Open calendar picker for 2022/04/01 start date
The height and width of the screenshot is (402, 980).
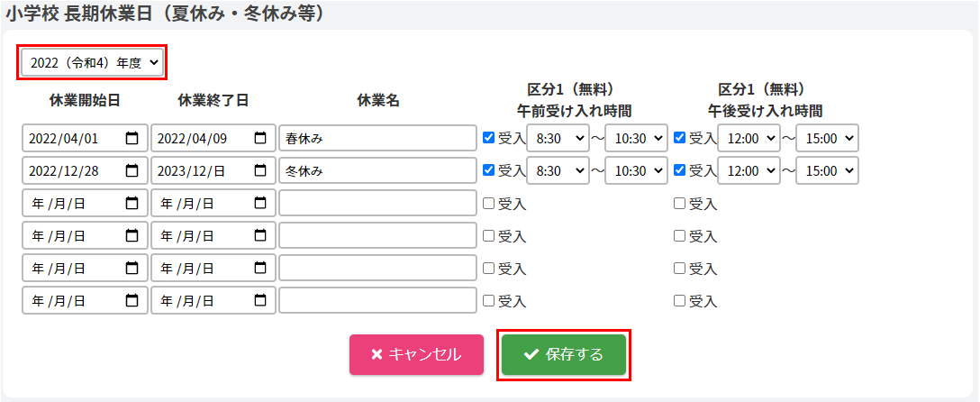(x=132, y=138)
